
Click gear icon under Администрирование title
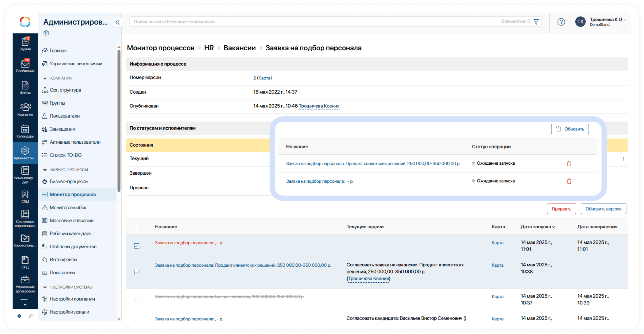46,33
